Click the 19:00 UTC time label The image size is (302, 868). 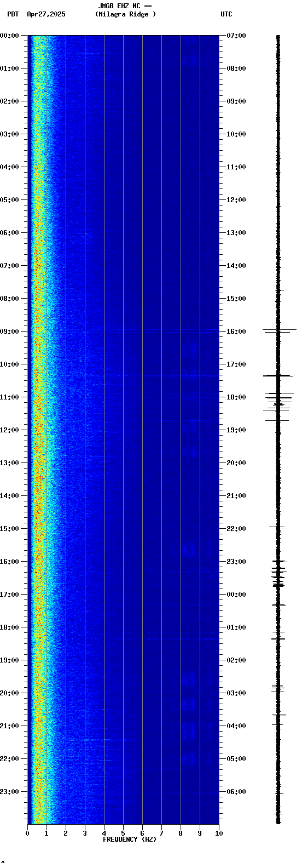pos(236,430)
